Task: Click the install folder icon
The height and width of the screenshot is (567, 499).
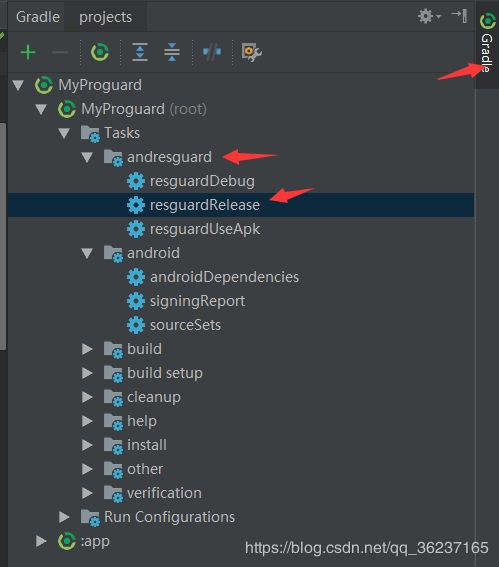Action: pos(113,446)
